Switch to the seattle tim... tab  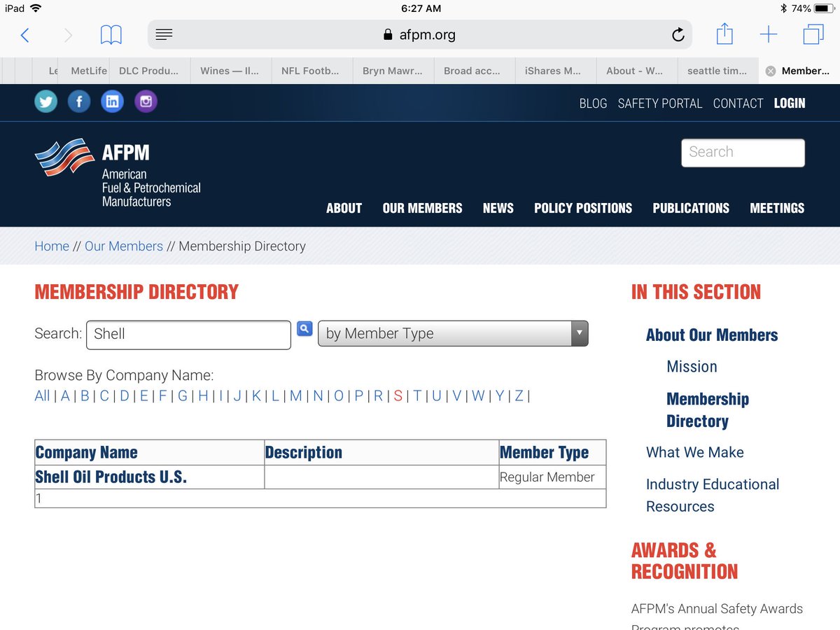point(717,71)
